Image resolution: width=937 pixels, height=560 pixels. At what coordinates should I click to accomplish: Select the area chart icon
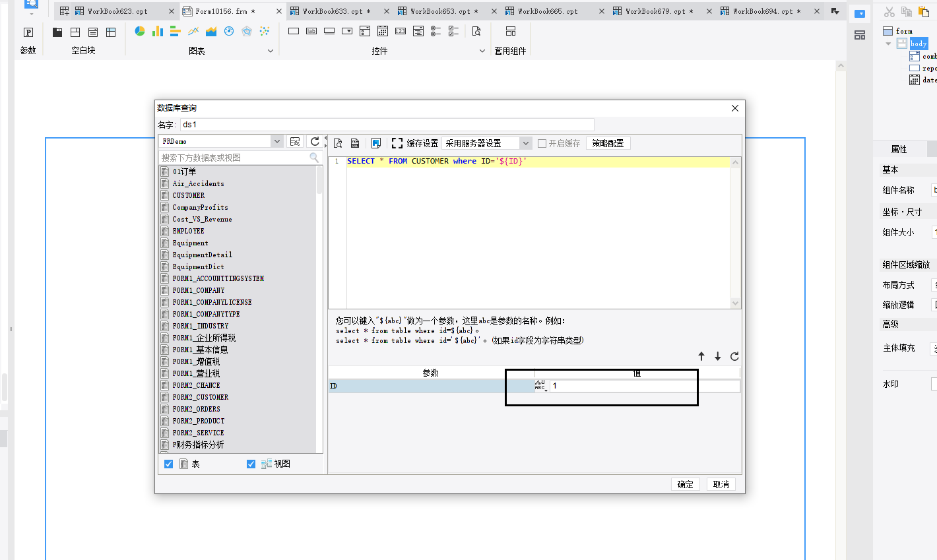(211, 31)
